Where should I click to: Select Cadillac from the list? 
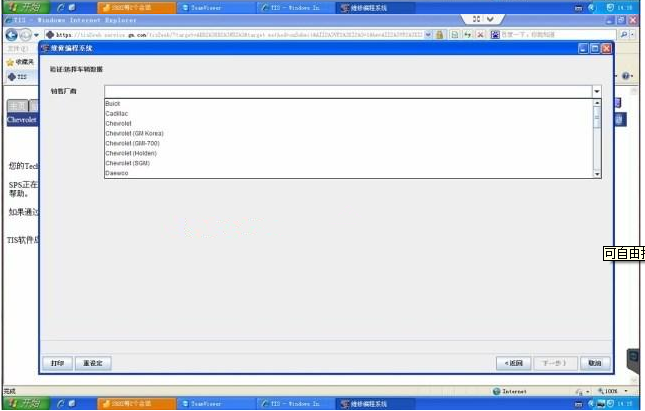pyautogui.click(x=116, y=114)
